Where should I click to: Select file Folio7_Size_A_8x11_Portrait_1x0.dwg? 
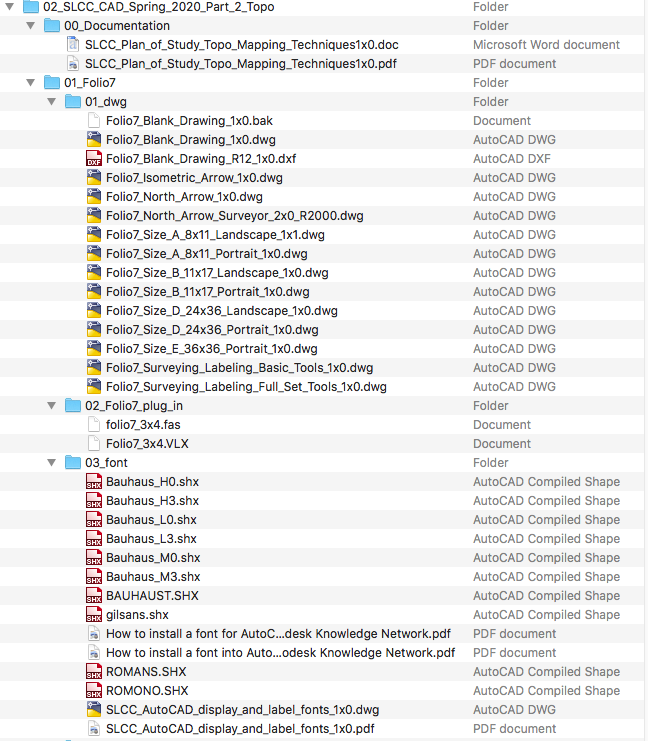tap(207, 254)
